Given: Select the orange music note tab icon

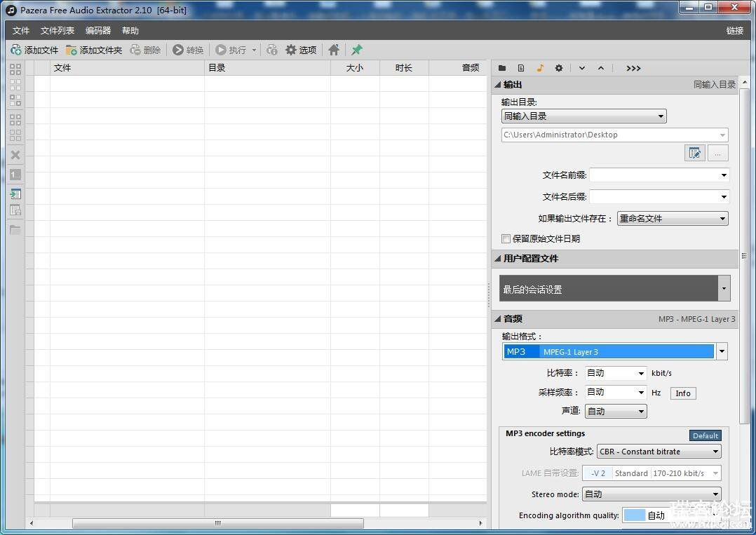Looking at the screenshot, I should coord(540,69).
